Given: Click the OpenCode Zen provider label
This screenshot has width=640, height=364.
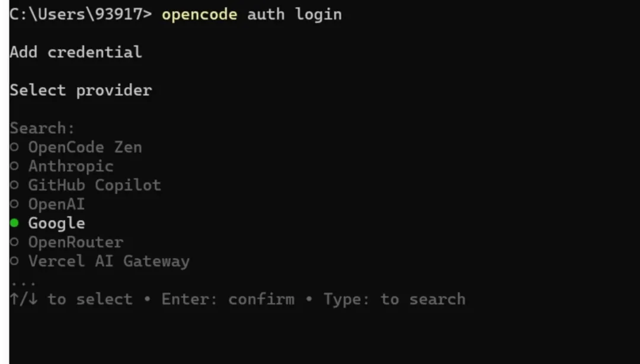Looking at the screenshot, I should point(85,147).
